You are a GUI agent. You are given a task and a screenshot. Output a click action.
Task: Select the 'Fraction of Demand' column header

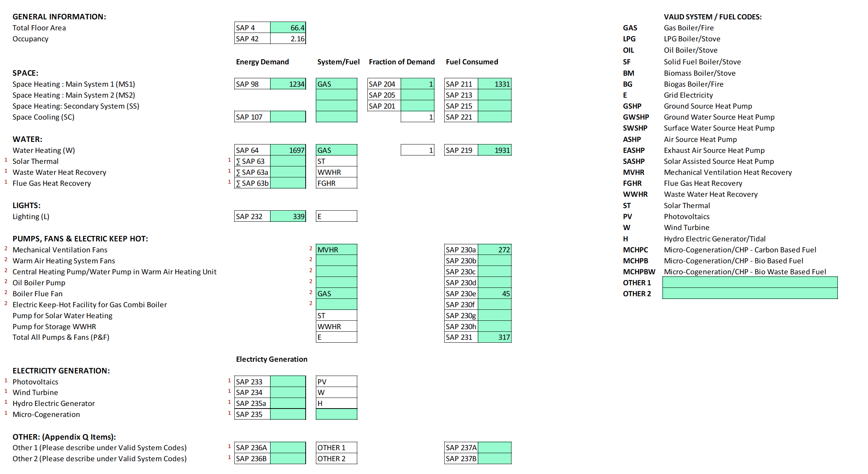[401, 62]
